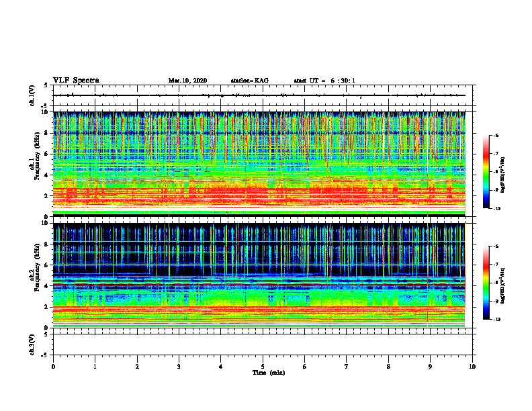This screenshot has width=532, height=411.
Task: Click the "-5" tick on ch.1(V) axis
Action: [x=45, y=106]
